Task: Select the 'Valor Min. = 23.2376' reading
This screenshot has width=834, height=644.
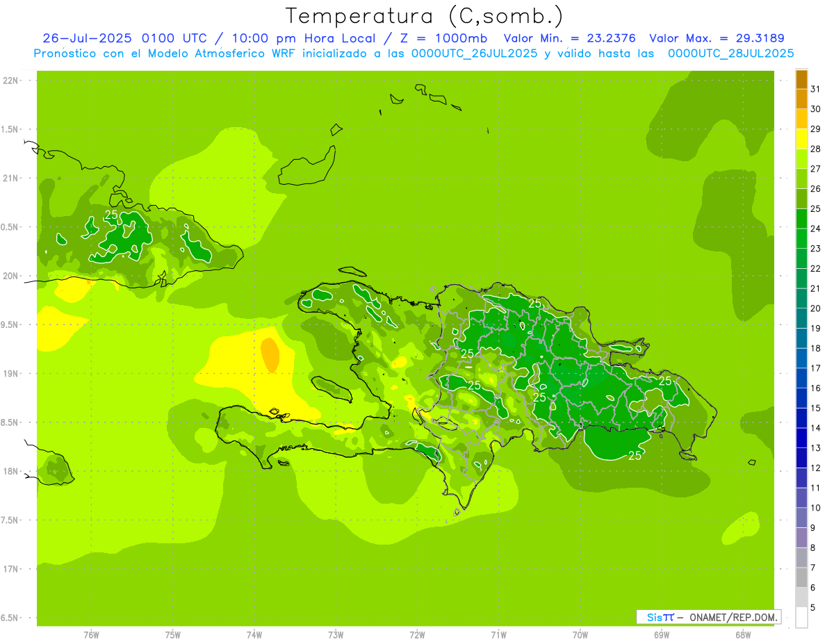Action: (x=570, y=38)
